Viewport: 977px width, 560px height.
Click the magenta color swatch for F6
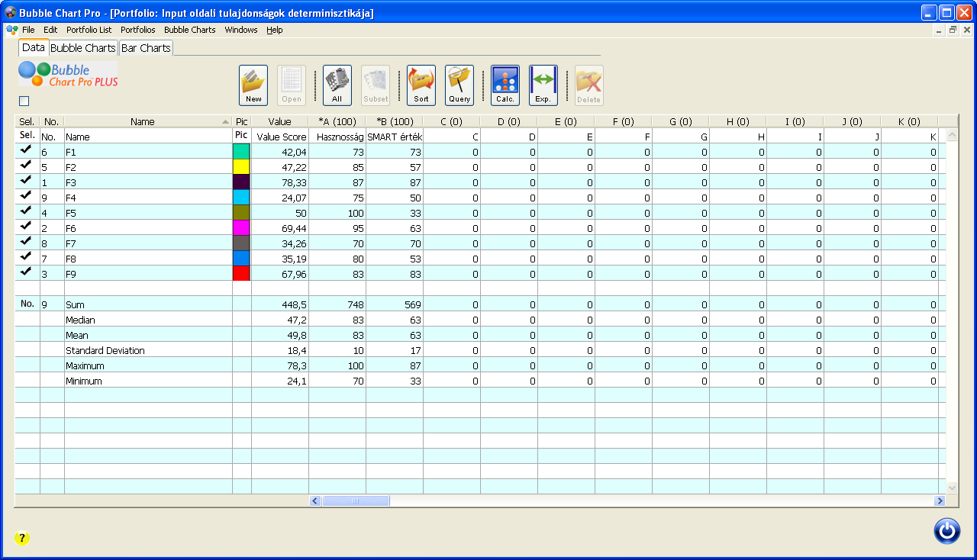[241, 227]
